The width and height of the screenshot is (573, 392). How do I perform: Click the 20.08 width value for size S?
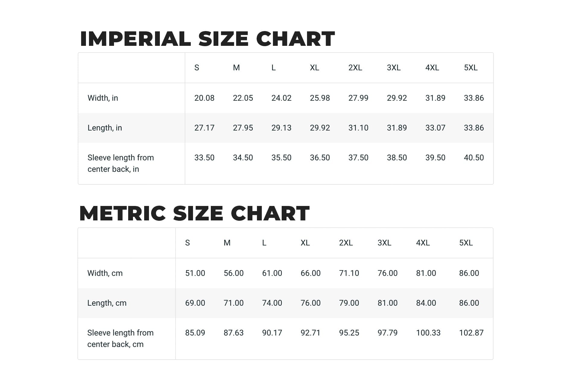pos(204,98)
